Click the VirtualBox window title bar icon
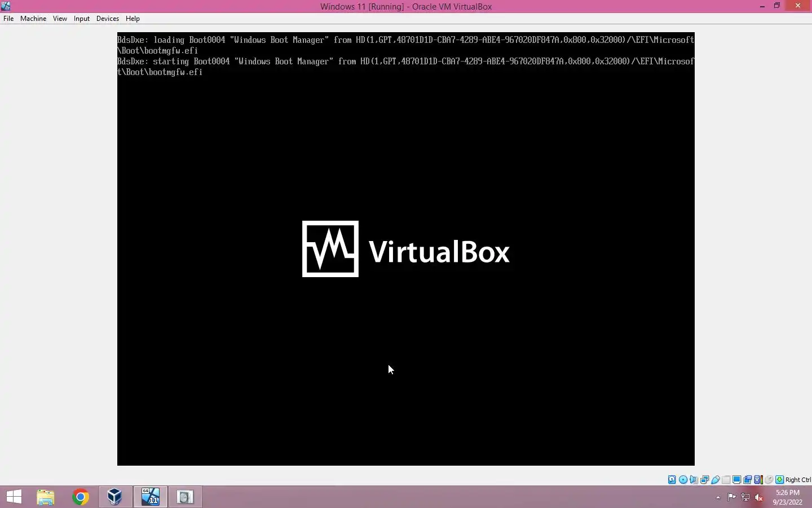The image size is (812, 508). point(6,6)
